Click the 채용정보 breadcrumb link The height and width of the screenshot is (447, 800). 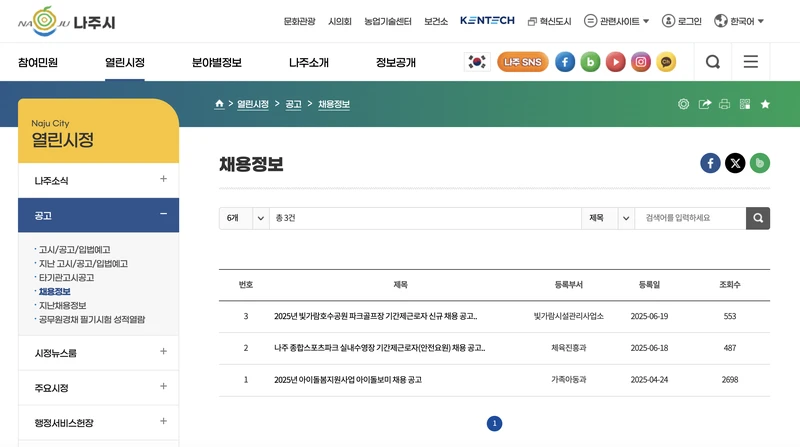click(334, 104)
